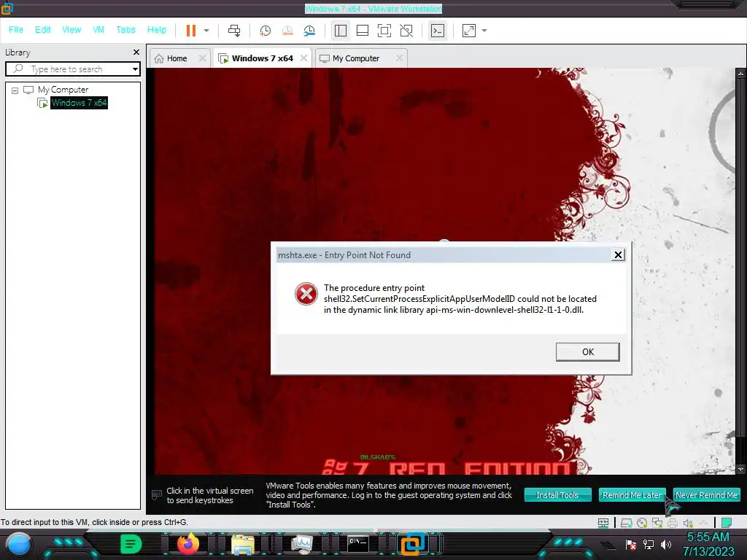
Task: Enter full screen mode icon
Action: point(384,31)
